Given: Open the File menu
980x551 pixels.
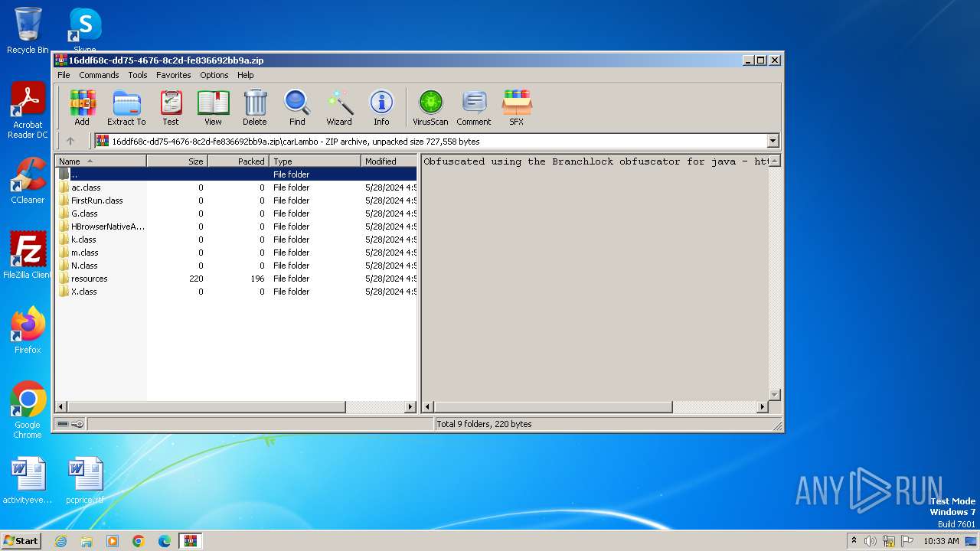Looking at the screenshot, I should click(64, 75).
